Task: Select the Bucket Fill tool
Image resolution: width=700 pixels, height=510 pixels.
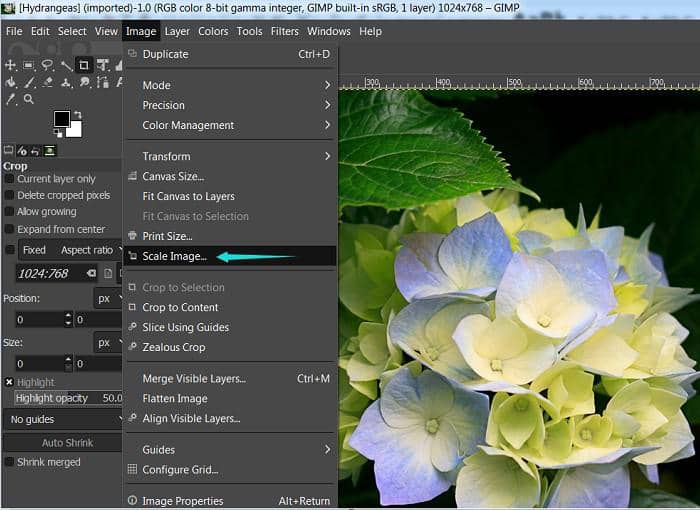Action: point(10,83)
